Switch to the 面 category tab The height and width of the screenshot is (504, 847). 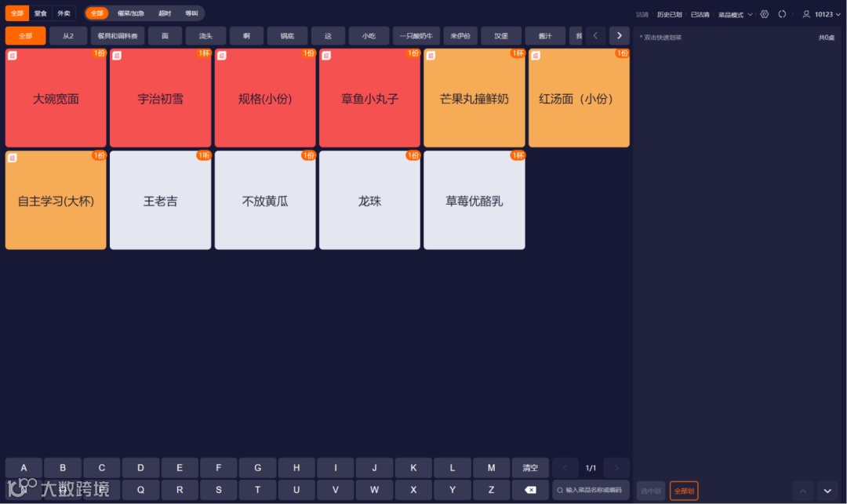click(x=165, y=35)
